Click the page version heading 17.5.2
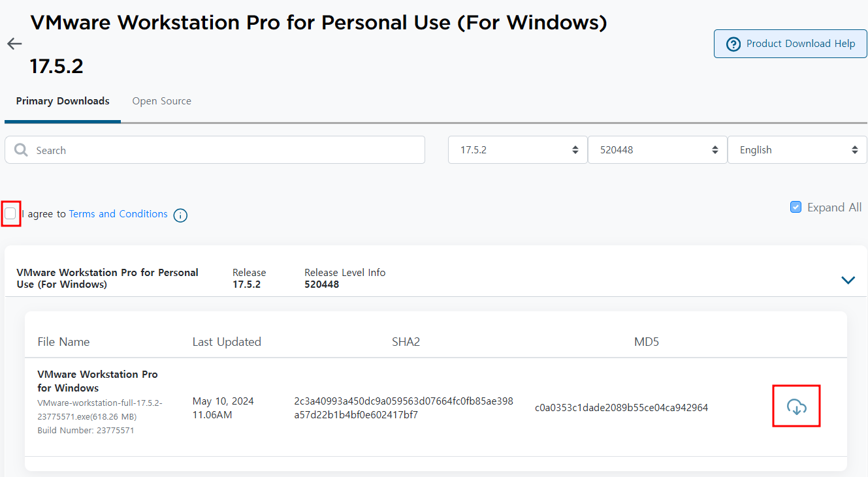The width and height of the screenshot is (868, 477). coord(57,67)
